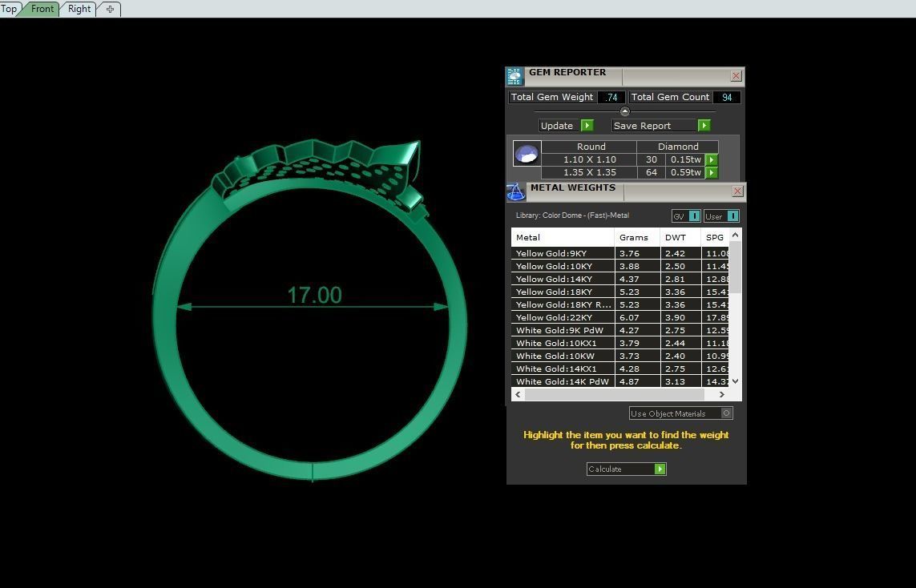The width and height of the screenshot is (916, 588).
Task: Click the metal list vertical scrollbar thumb
Action: (x=736, y=268)
